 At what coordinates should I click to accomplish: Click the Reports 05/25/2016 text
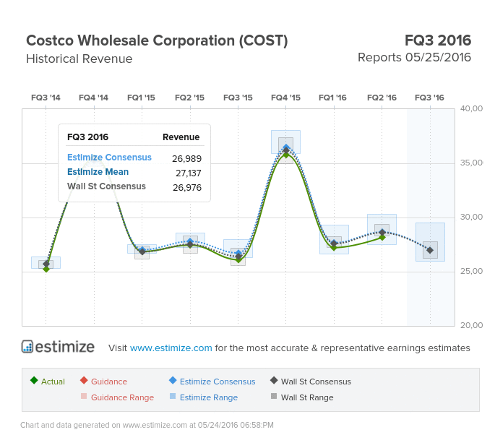click(x=414, y=58)
